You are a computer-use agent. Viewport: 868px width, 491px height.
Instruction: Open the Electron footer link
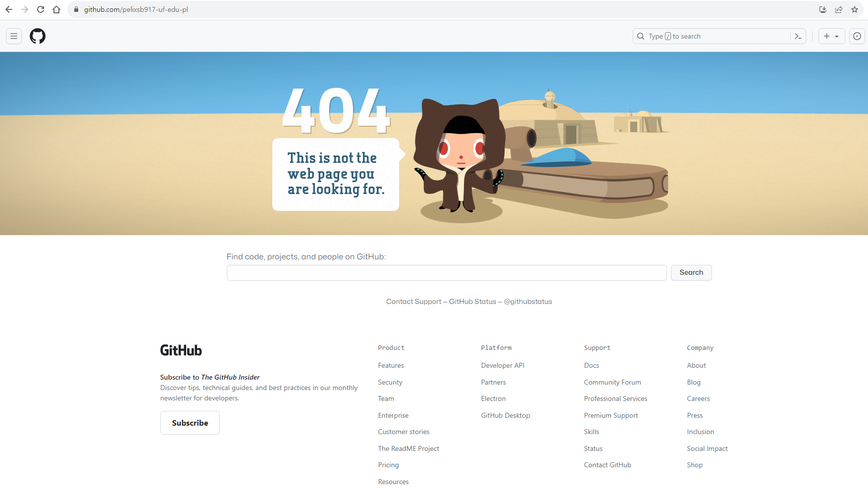(x=494, y=398)
